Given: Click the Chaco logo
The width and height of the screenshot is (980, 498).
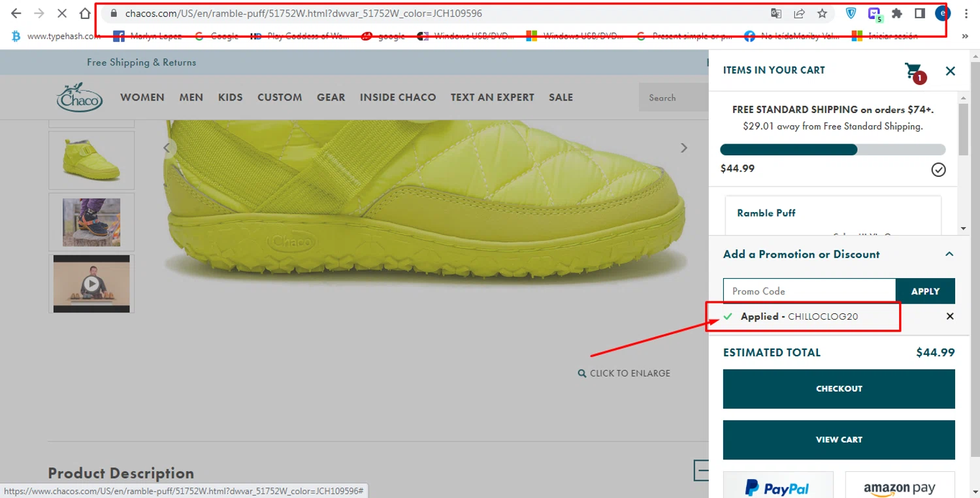Looking at the screenshot, I should 80,97.
